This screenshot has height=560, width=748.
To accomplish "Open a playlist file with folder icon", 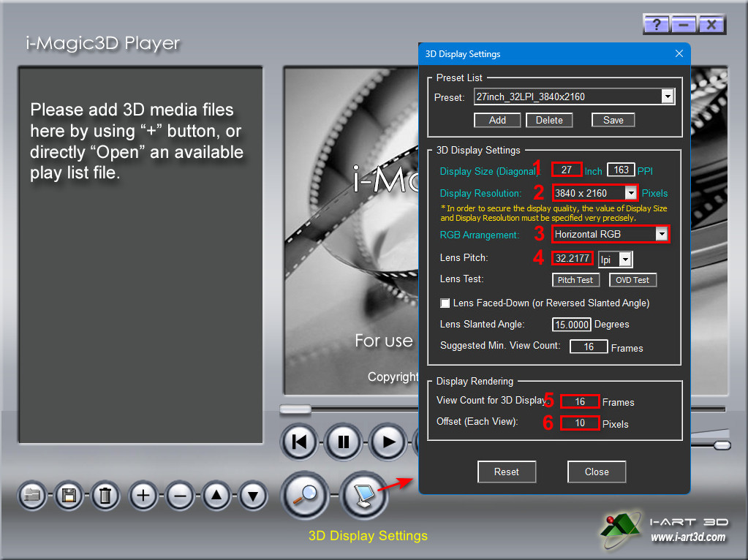I will pos(32,496).
